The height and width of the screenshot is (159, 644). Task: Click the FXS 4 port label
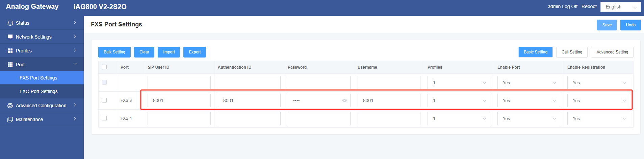126,118
